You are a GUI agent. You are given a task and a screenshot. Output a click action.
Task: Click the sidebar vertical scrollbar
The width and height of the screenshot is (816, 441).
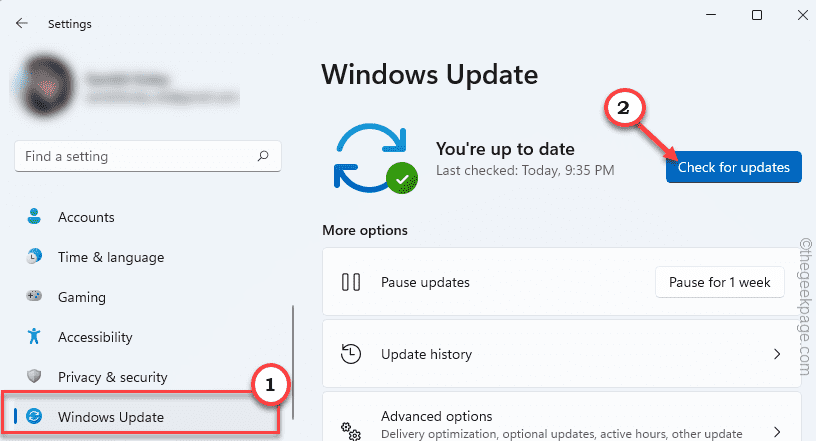coord(292,360)
